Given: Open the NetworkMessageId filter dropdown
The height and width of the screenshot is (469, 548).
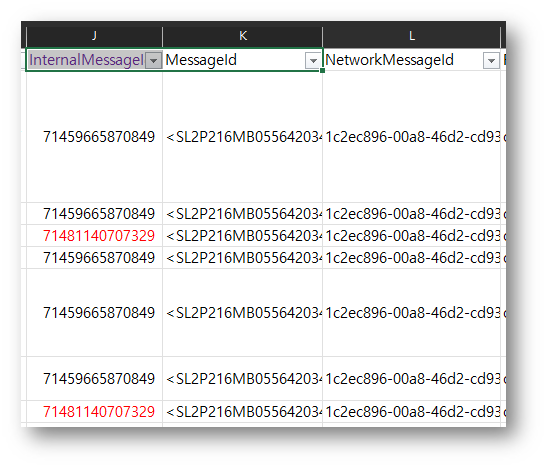Looking at the screenshot, I should click(x=491, y=61).
